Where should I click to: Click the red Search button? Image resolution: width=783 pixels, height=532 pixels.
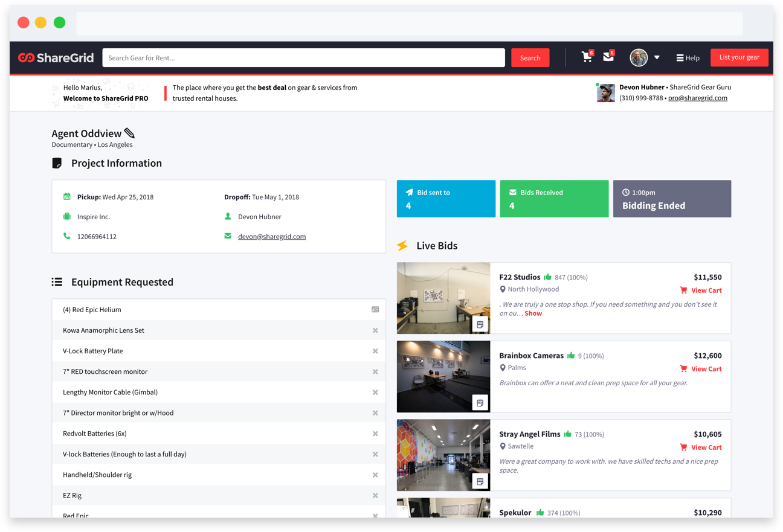(x=530, y=58)
